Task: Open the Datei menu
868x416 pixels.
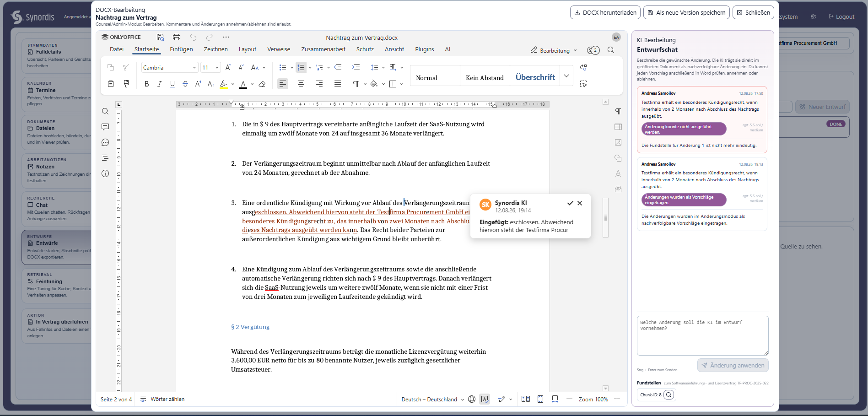Action: (x=117, y=49)
